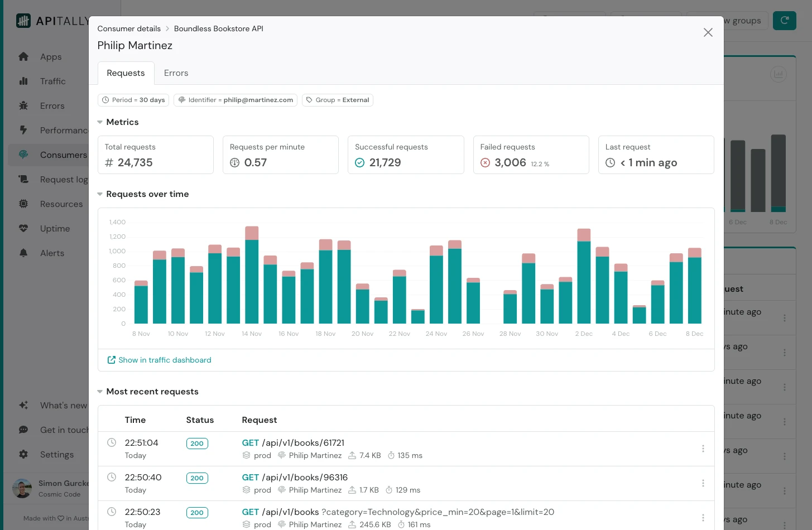This screenshot has width=812, height=530.
Task: Open three-dot menu for /books/61721 request
Action: (x=703, y=449)
